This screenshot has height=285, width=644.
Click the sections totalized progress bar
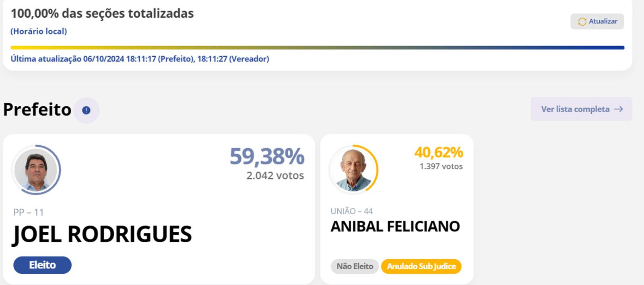[317, 47]
